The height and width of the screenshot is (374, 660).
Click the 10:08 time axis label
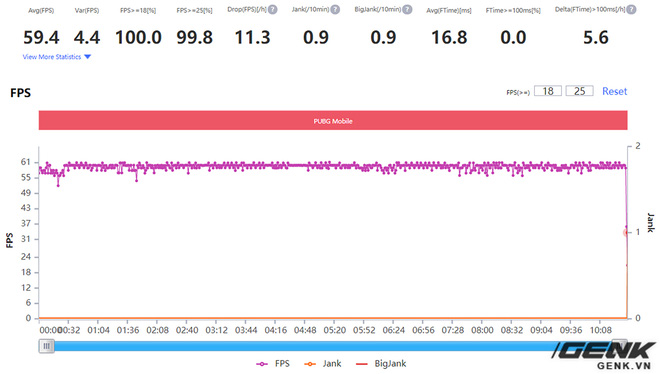click(601, 330)
